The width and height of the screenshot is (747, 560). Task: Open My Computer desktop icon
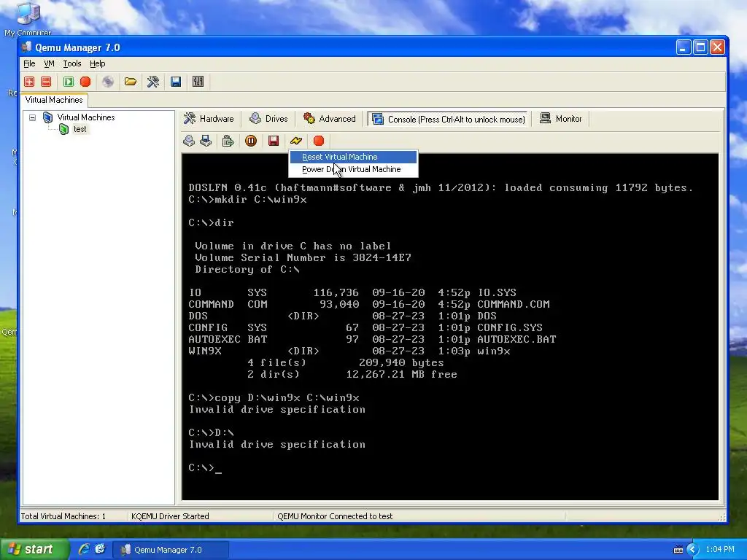click(x=28, y=19)
